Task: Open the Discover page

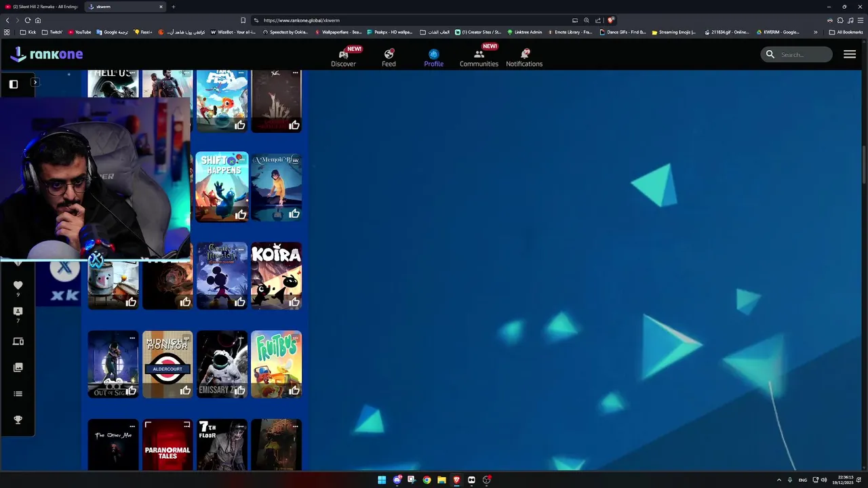Action: (x=343, y=58)
